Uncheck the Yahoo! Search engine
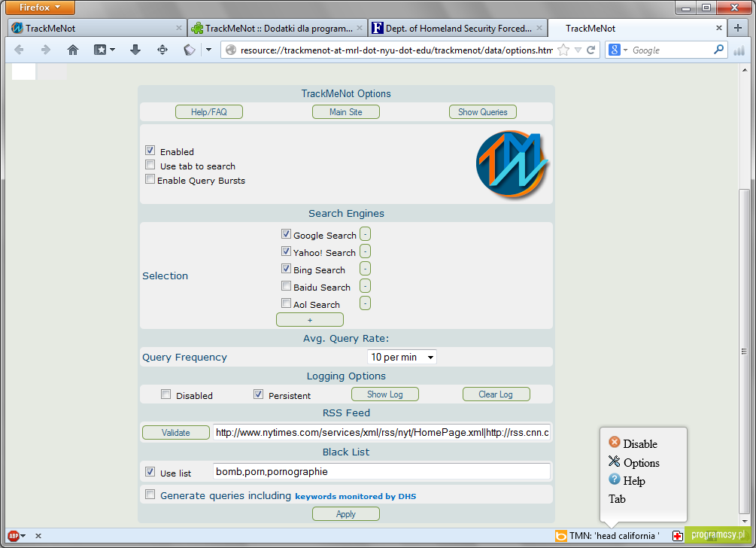Viewport: 756px width, 548px height. tap(286, 251)
